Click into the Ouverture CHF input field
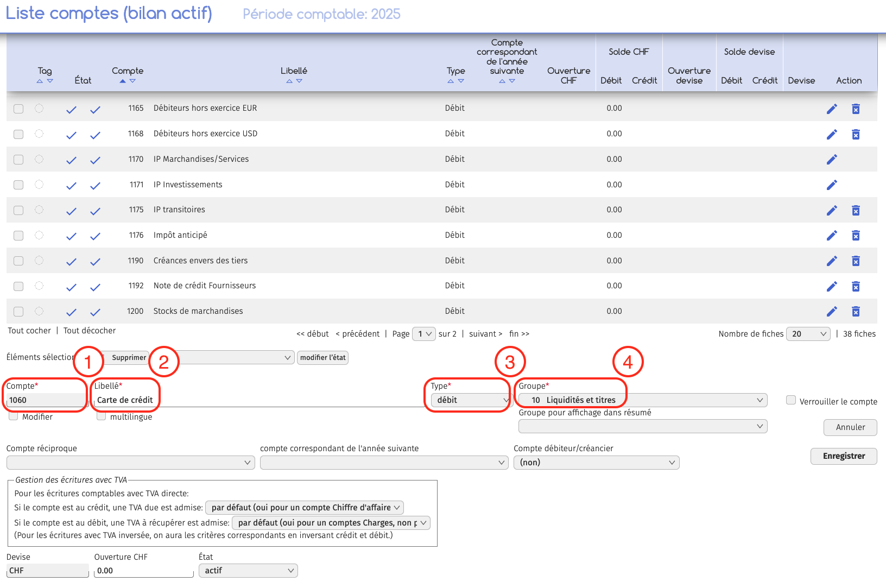This screenshot has width=886, height=588. [x=143, y=571]
